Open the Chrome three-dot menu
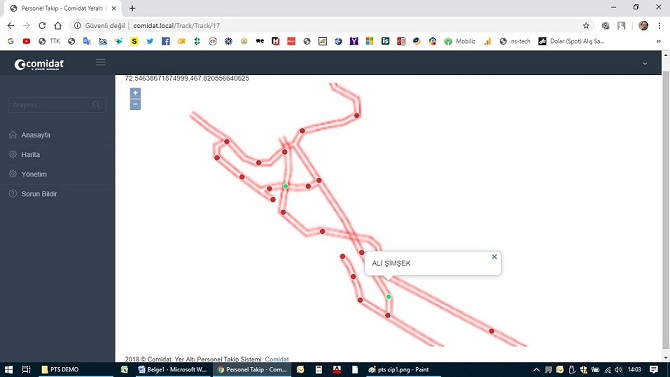The width and height of the screenshot is (670, 377). pyautogui.click(x=659, y=26)
